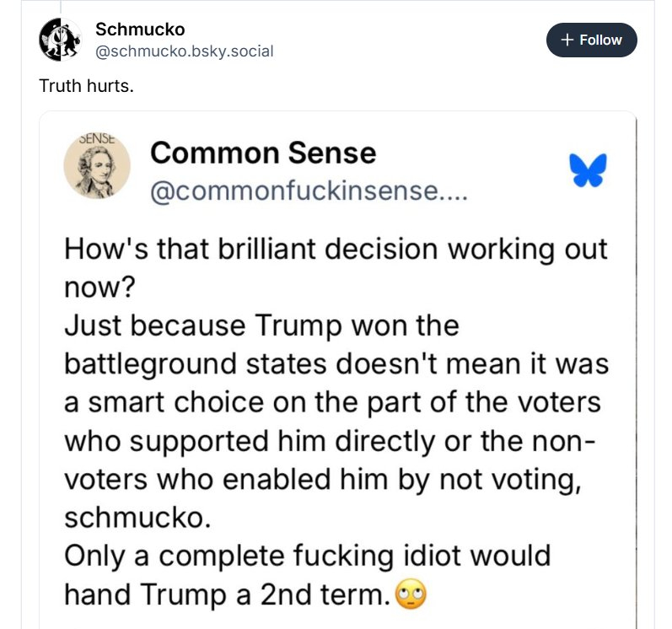
Task: Click the "SENSE" label above the portrait
Action: [x=97, y=137]
